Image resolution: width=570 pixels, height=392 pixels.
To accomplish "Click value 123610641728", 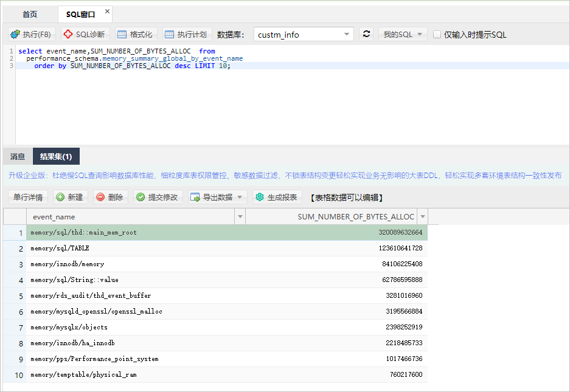I will tap(400, 248).
